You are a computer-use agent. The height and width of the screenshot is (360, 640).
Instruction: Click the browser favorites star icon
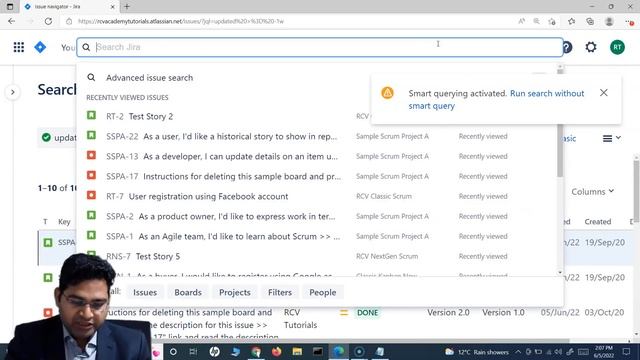tap(571, 21)
